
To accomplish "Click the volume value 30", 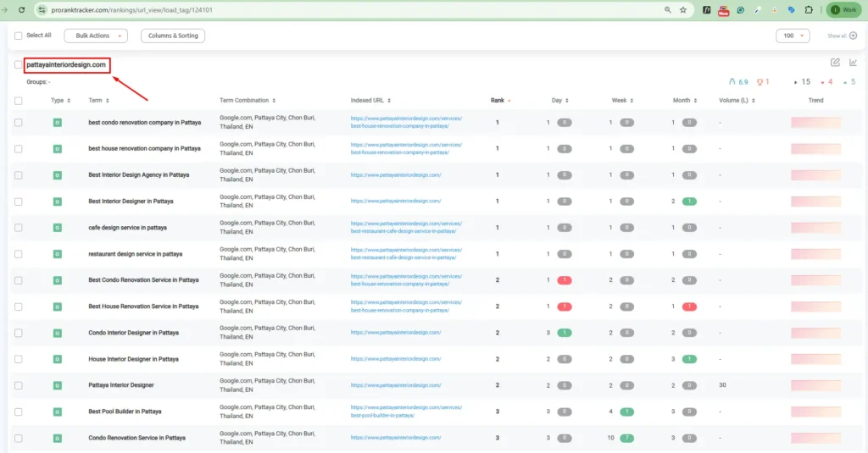I will [722, 385].
